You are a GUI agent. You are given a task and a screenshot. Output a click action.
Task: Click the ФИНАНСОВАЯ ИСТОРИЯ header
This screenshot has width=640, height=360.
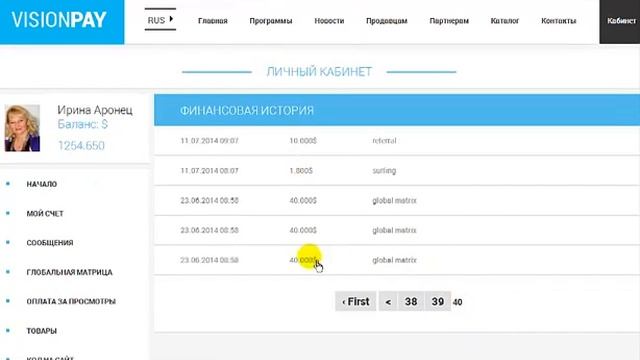coord(247,111)
